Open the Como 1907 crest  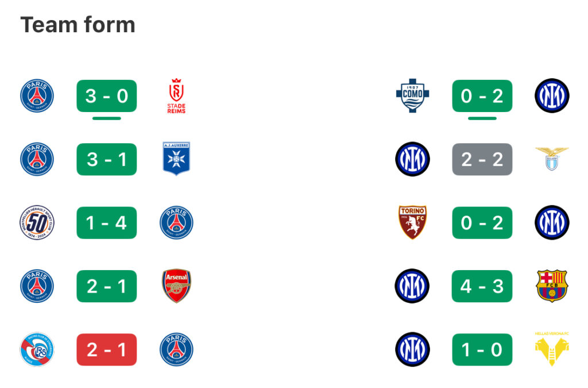tap(412, 95)
